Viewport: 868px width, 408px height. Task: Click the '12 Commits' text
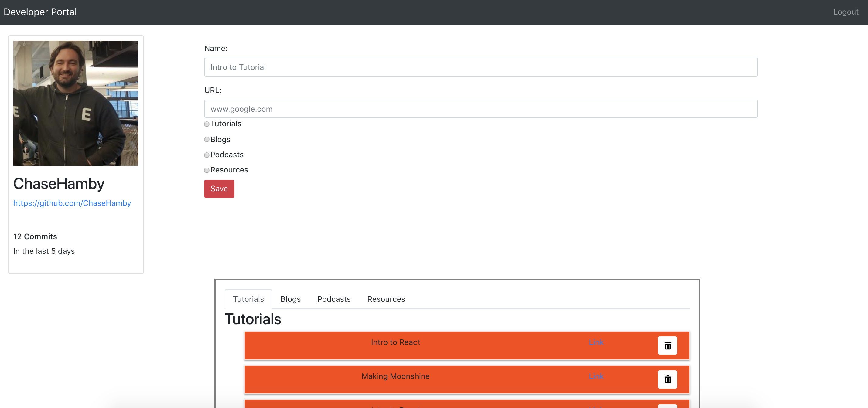35,236
